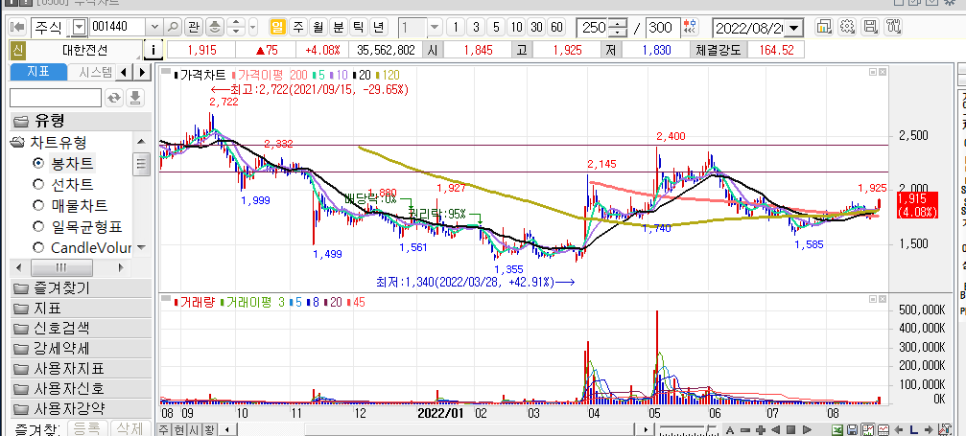Open the stock code 001440 dropdown
This screenshot has width=966, height=436.
tap(155, 27)
